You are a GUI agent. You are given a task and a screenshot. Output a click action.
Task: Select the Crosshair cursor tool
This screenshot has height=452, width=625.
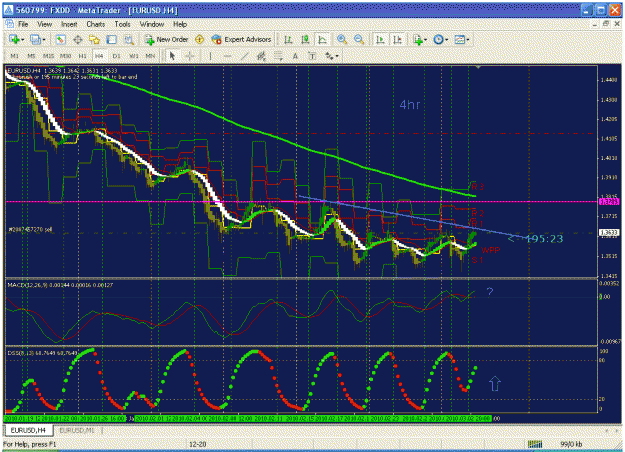tap(190, 56)
